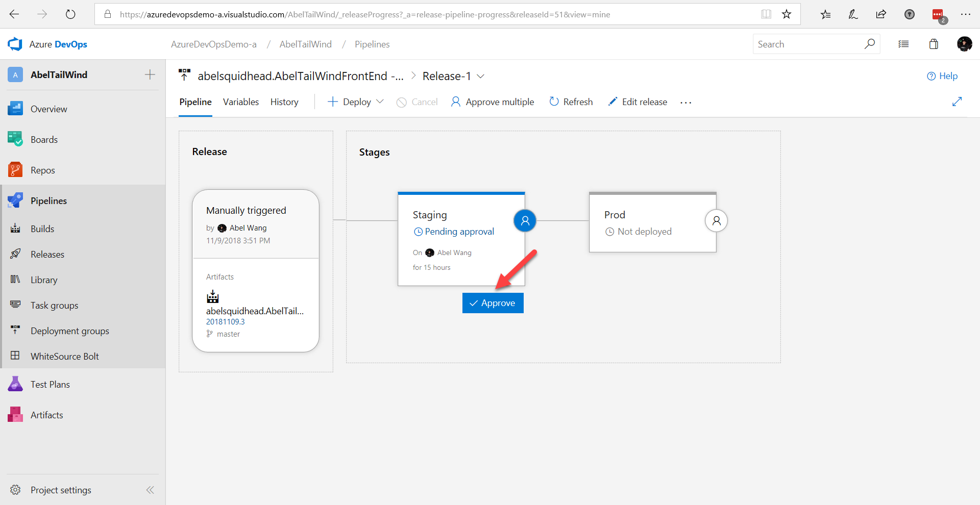Click the search magnifier icon
Image resolution: width=980 pixels, height=505 pixels.
click(x=870, y=44)
